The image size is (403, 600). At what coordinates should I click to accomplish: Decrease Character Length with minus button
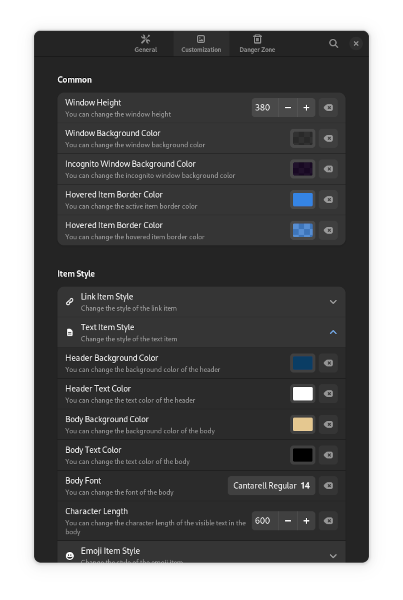click(x=288, y=521)
